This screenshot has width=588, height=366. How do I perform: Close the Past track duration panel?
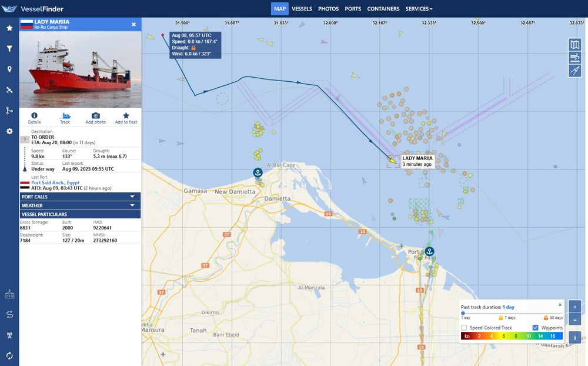[x=560, y=305]
